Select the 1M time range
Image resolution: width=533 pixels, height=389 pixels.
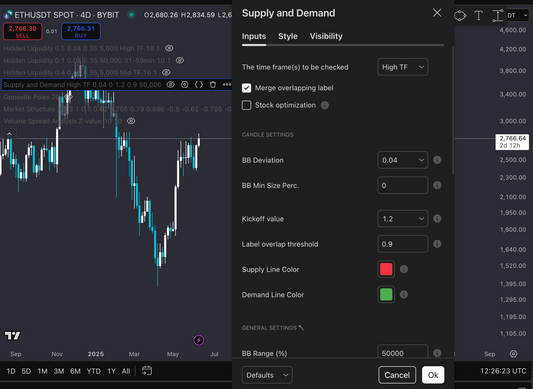pos(42,371)
